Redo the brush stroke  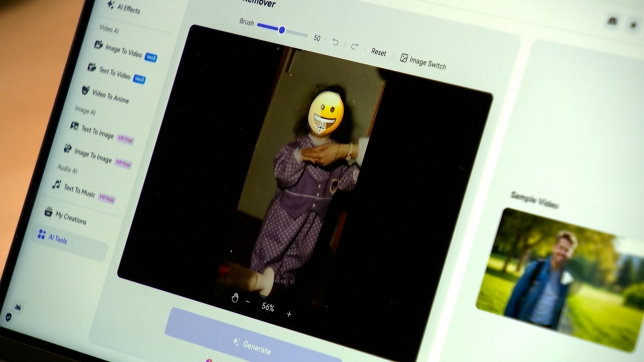[x=354, y=47]
